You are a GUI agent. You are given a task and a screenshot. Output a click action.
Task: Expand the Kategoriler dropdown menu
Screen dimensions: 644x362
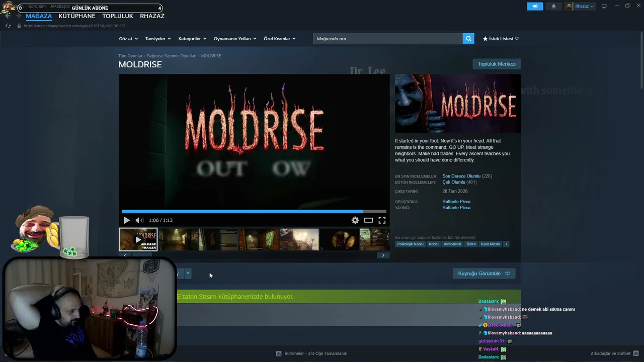[192, 39]
